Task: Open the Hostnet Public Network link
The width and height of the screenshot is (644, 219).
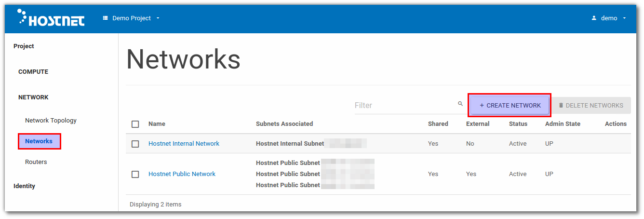Action: coord(182,174)
